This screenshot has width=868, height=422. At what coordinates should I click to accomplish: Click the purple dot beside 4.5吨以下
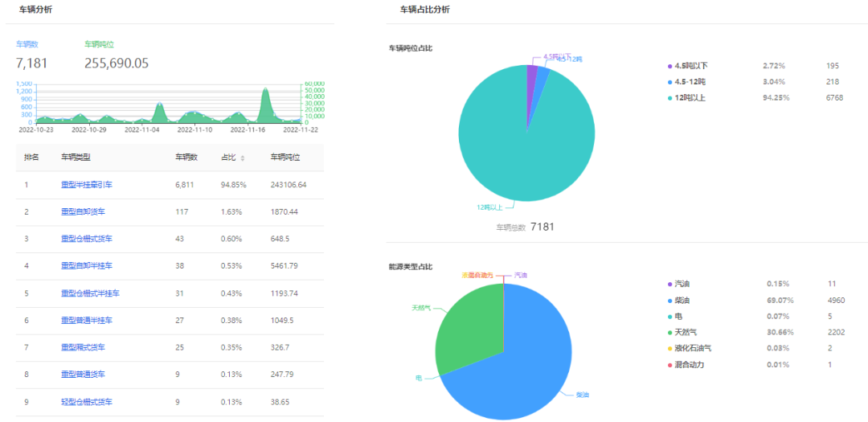(669, 65)
